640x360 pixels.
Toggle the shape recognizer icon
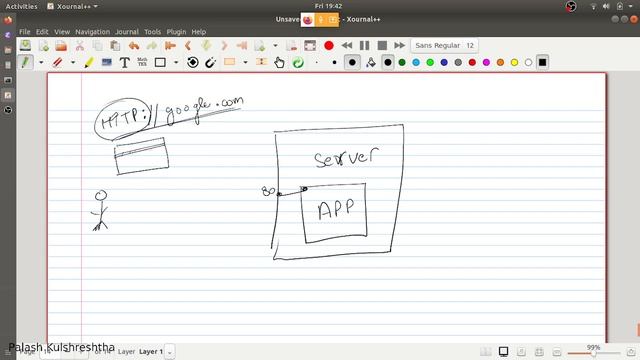(193, 62)
